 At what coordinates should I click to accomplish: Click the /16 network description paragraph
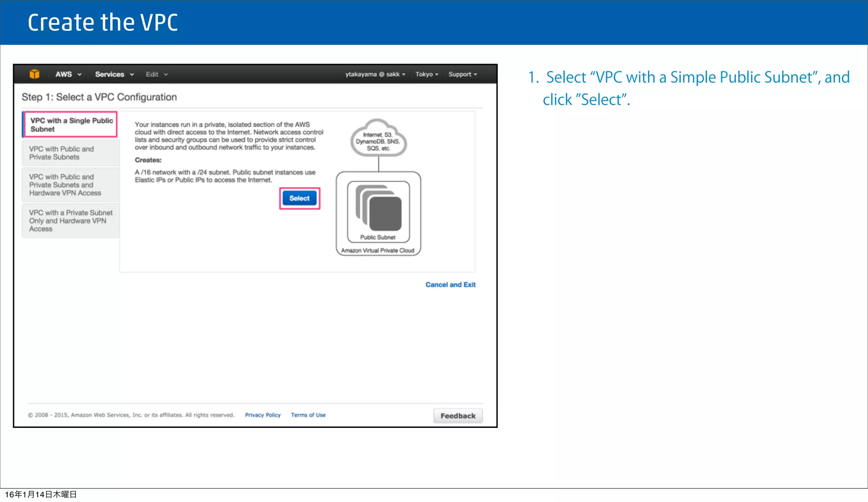click(x=225, y=176)
